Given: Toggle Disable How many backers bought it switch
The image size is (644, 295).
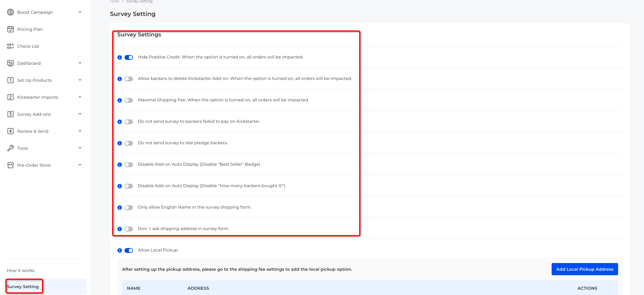Looking at the screenshot, I should coord(129,186).
